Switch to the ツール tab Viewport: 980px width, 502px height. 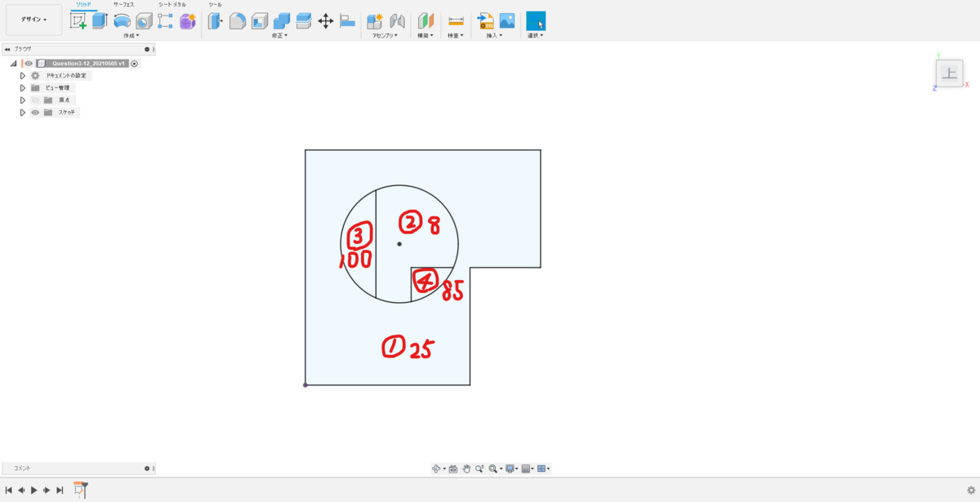tap(215, 5)
